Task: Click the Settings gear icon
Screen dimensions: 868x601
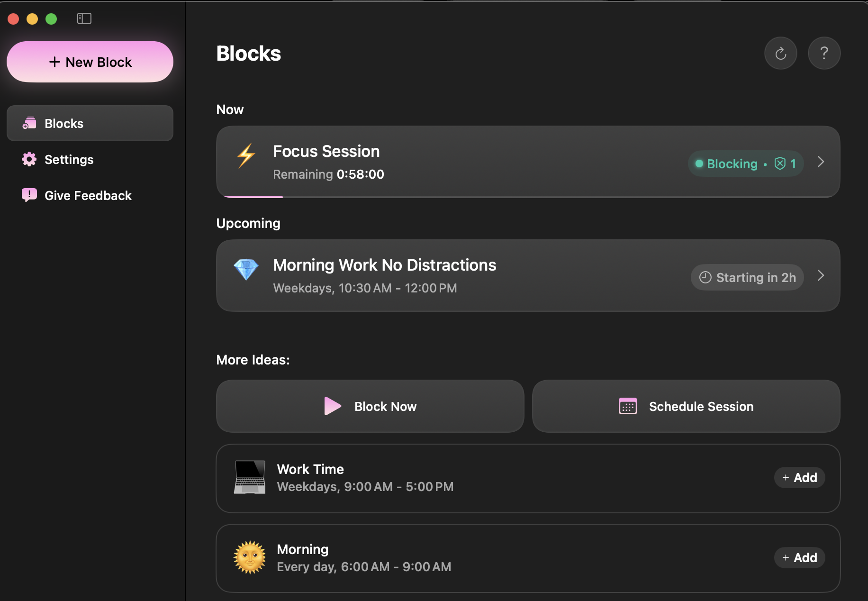Action: point(29,159)
